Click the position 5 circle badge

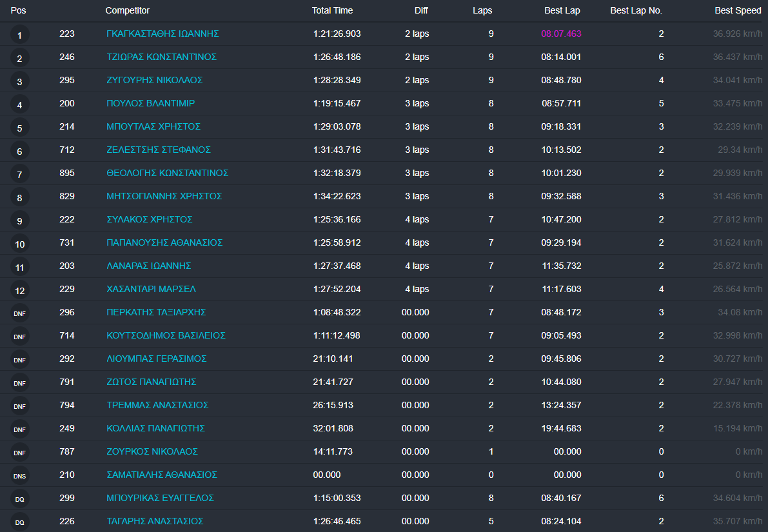19,128
